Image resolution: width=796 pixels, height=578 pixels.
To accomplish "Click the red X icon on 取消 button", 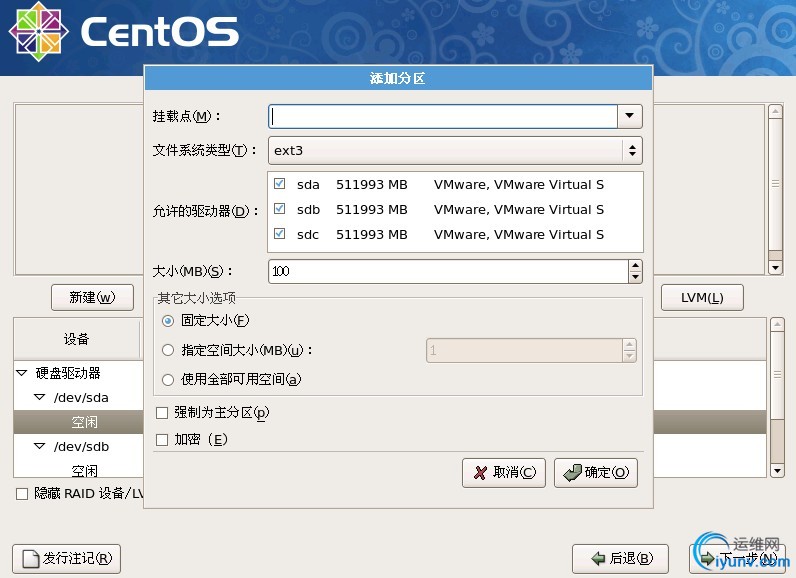I will click(x=480, y=473).
